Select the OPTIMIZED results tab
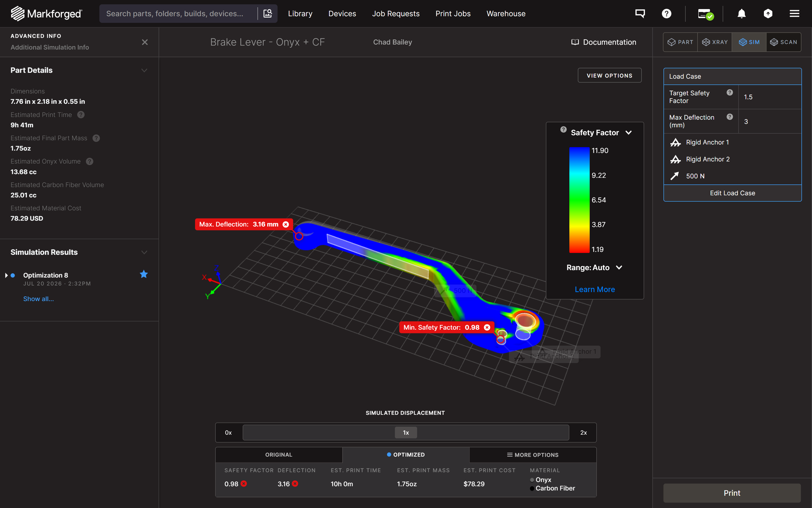The image size is (812, 508). pyautogui.click(x=405, y=455)
